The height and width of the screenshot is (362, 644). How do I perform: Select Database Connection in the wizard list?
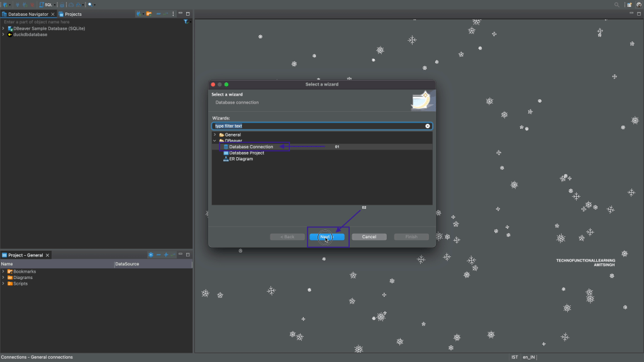[251, 147]
